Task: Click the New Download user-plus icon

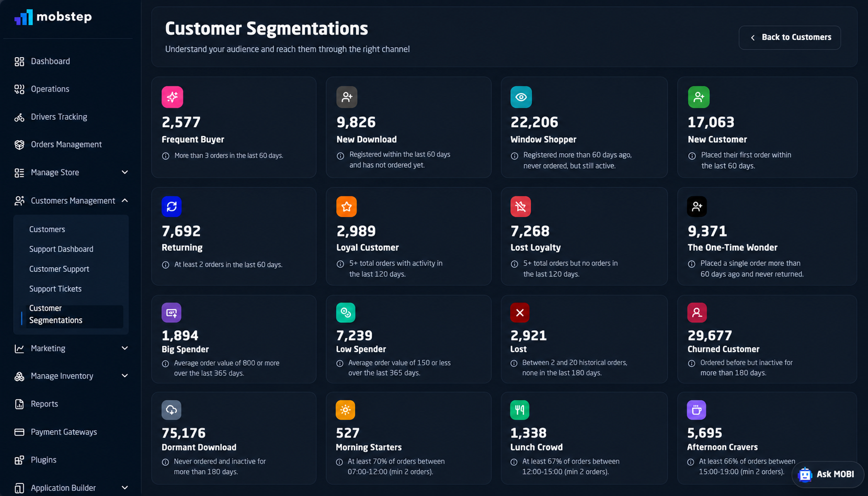Action: coord(347,97)
